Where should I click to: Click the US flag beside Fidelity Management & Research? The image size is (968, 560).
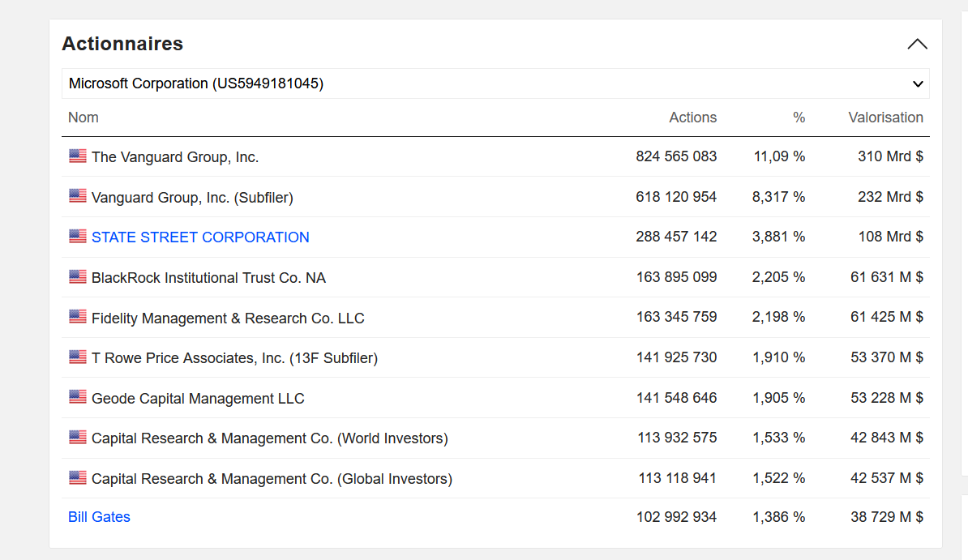tap(78, 316)
